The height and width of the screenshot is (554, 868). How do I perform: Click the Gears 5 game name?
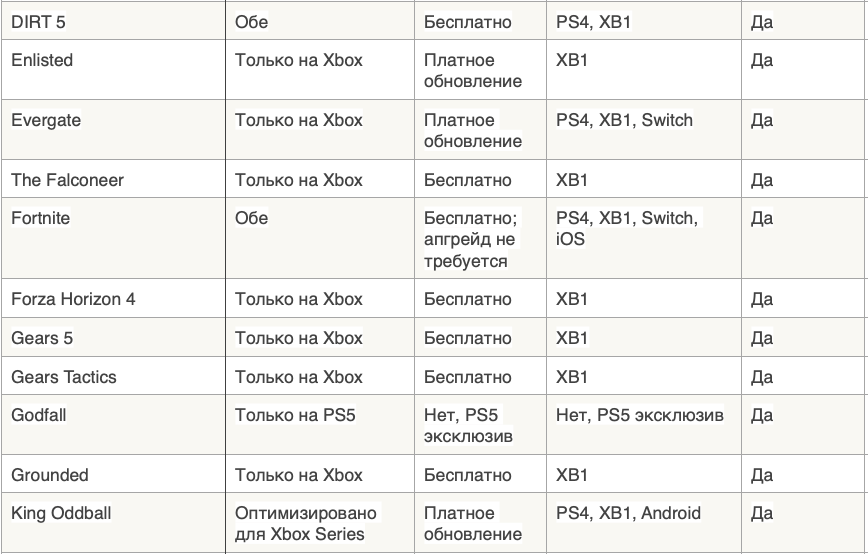(42, 338)
